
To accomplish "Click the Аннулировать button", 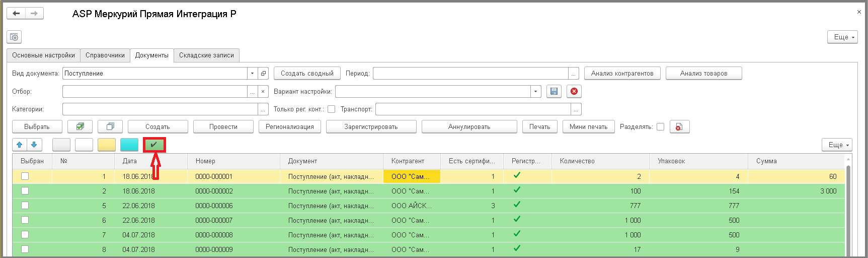I will click(x=469, y=126).
